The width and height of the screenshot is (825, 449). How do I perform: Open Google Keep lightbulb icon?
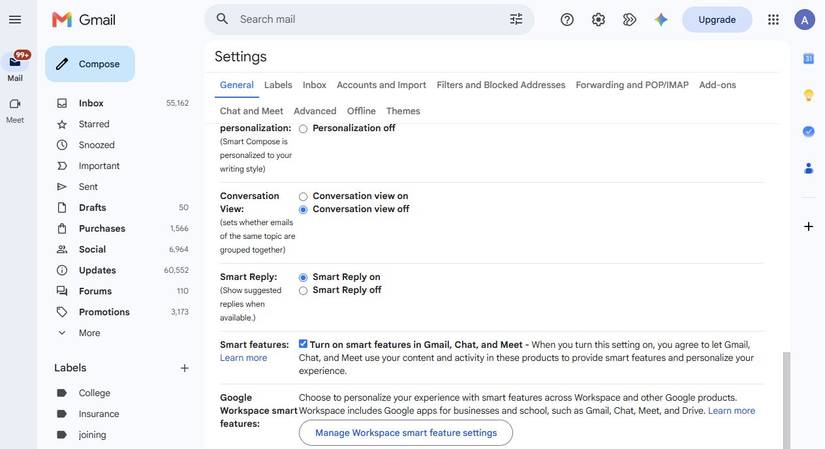click(808, 95)
